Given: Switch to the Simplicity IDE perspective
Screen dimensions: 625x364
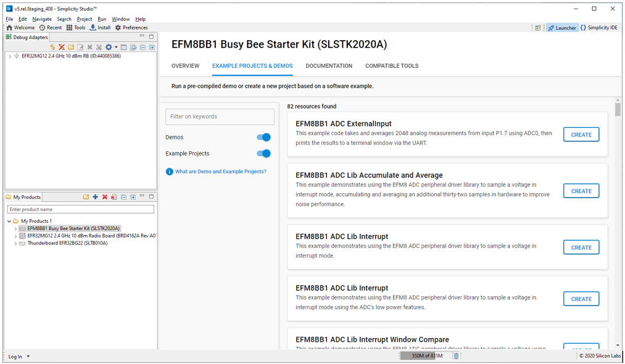Looking at the screenshot, I should 598,28.
